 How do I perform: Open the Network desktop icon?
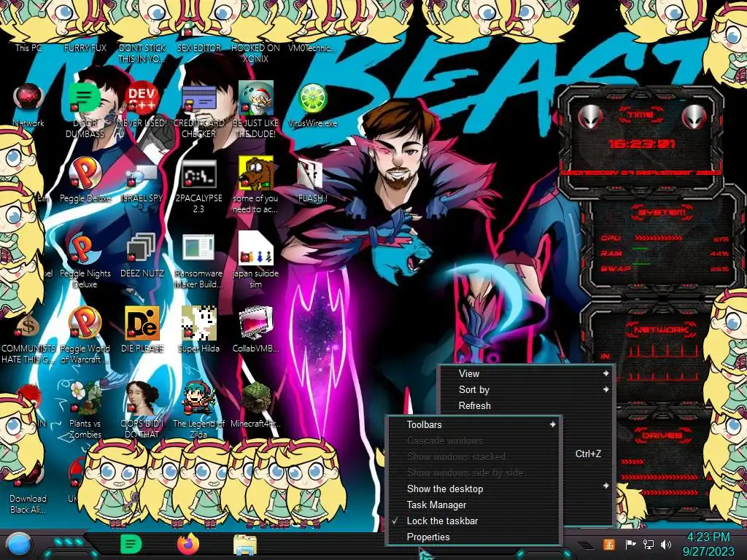click(x=28, y=98)
